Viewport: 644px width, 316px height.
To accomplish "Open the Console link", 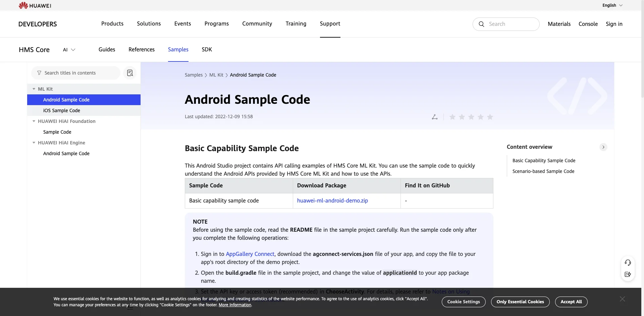I will click(x=588, y=24).
